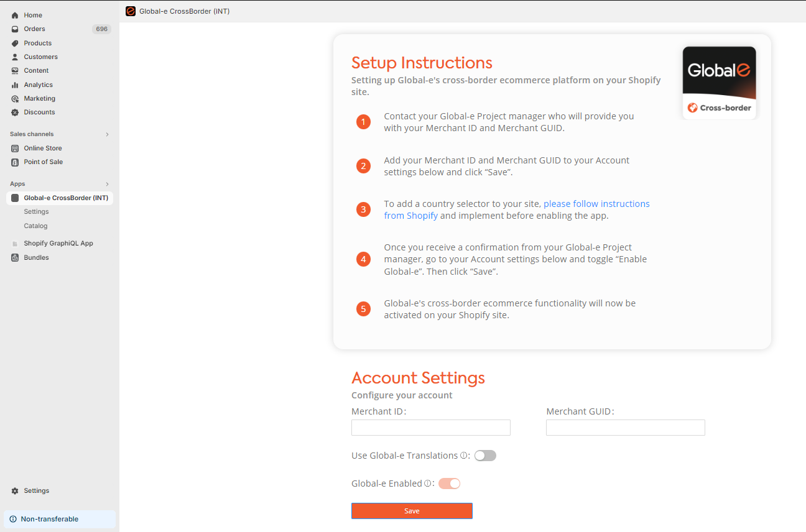Follow the Shopify country selector instructions link
The height and width of the screenshot is (532, 806).
596,203
